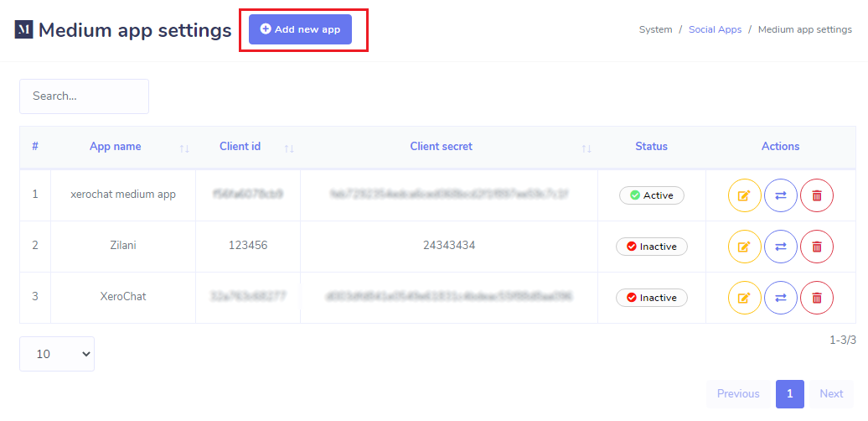Switch state of the Zilani app
Screen dimensions: 868x421
pyautogui.click(x=781, y=247)
